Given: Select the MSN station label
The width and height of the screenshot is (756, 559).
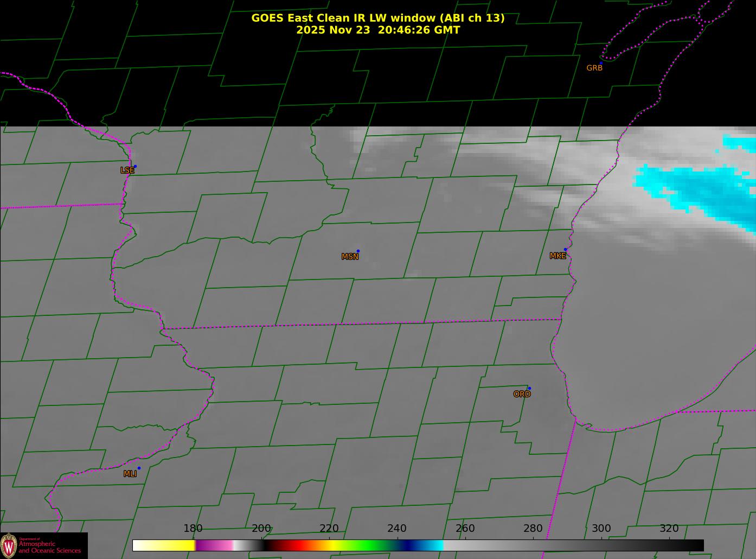Looking at the screenshot, I should click(350, 257).
